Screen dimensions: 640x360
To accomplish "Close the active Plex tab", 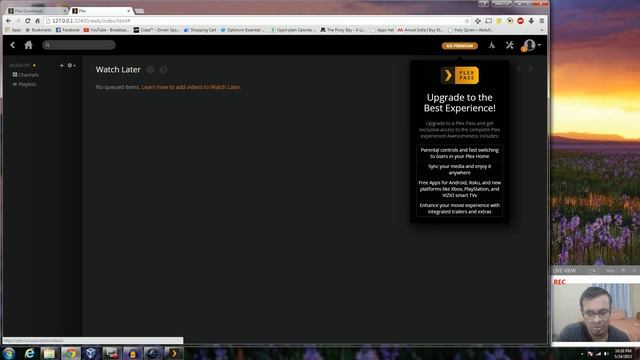I will [x=129, y=11].
